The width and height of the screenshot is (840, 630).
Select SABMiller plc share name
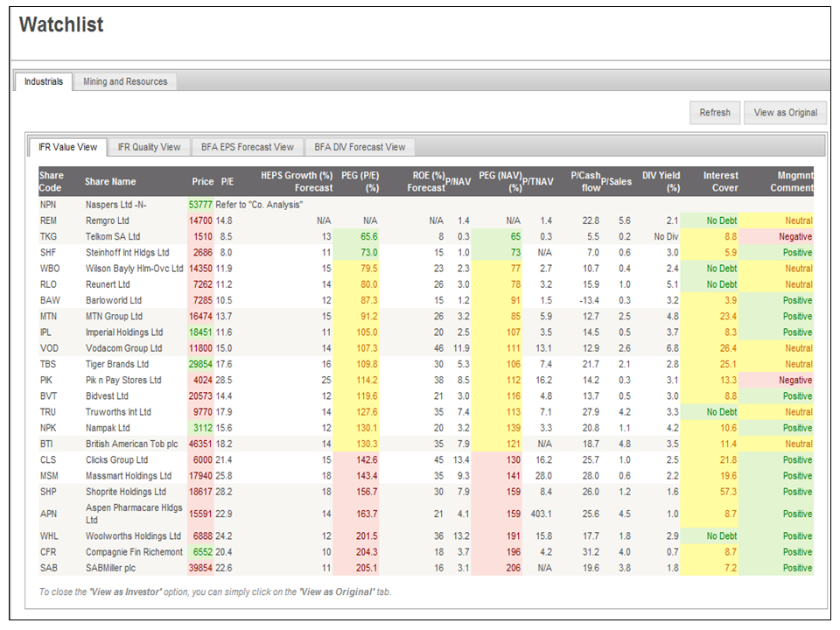[x=110, y=568]
